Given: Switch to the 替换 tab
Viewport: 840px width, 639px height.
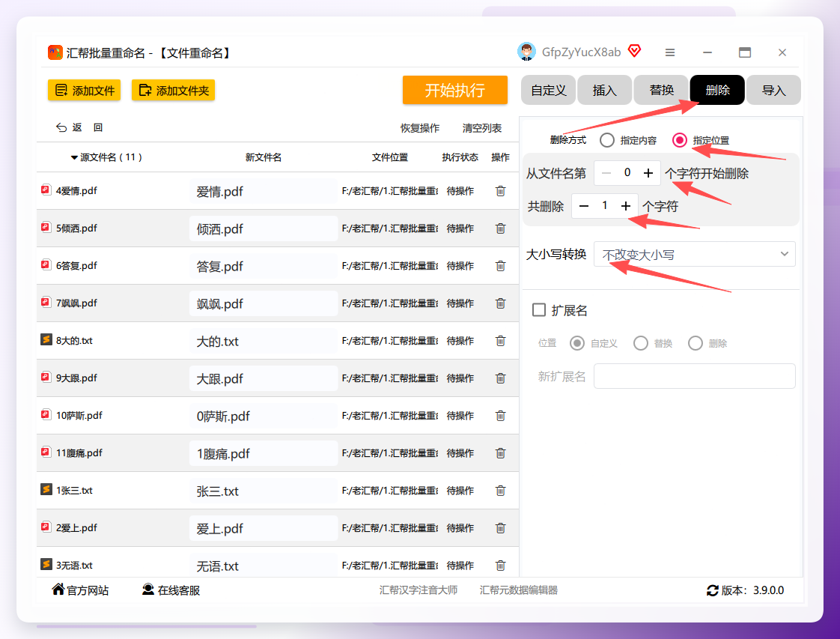Looking at the screenshot, I should pyautogui.click(x=661, y=90).
